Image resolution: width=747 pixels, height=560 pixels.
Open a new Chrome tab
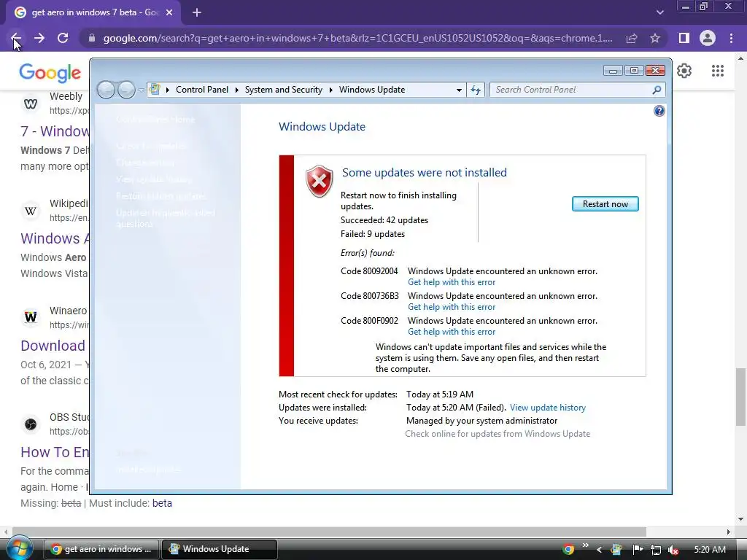(197, 12)
